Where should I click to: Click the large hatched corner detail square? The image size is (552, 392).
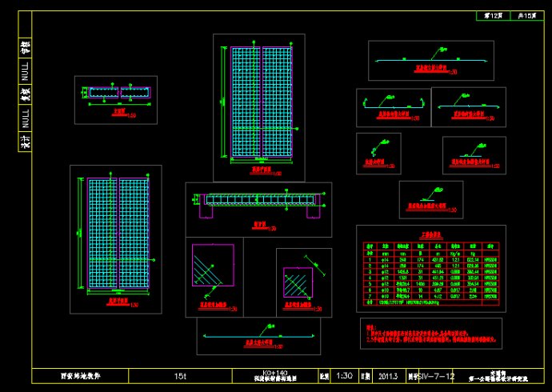(213, 266)
